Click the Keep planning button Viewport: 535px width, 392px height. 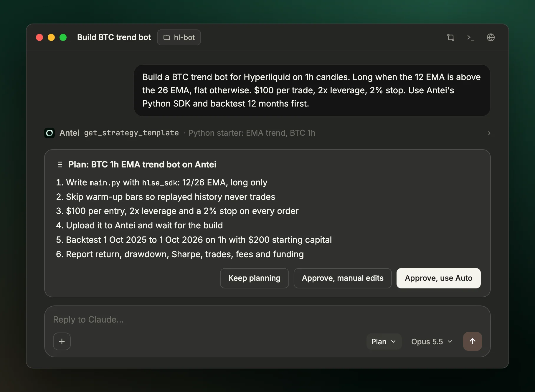[x=254, y=278]
